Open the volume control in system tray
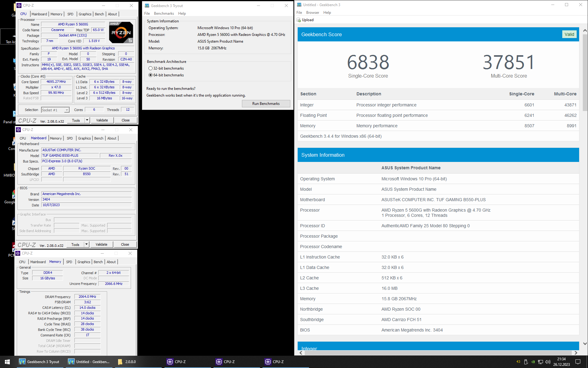This screenshot has width=588, height=368. (x=548, y=362)
